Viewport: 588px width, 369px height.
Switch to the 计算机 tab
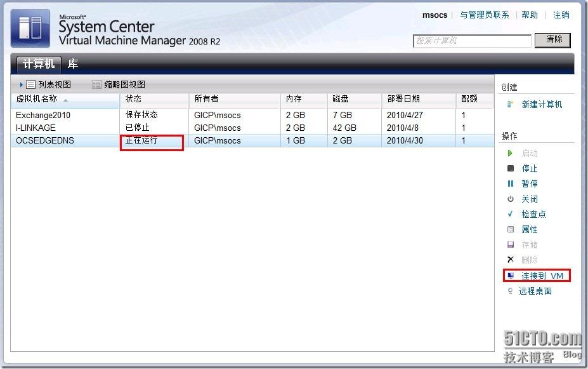click(x=39, y=64)
